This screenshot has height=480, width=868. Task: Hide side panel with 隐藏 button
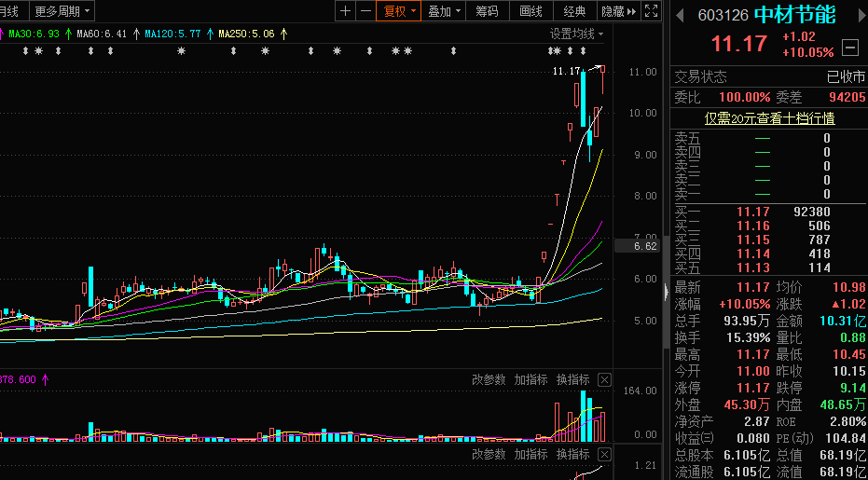pos(618,11)
